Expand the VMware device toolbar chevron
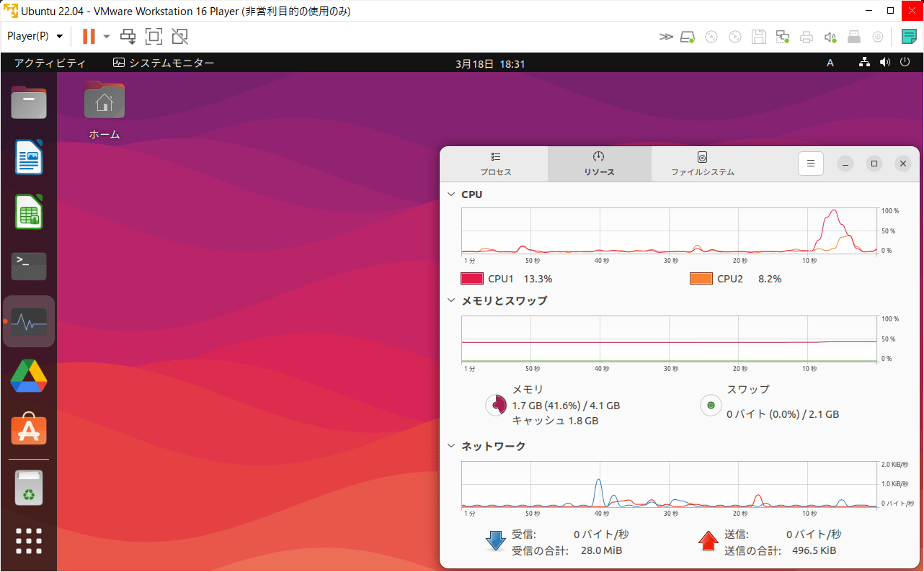The width and height of the screenshot is (924, 572). coord(666,37)
